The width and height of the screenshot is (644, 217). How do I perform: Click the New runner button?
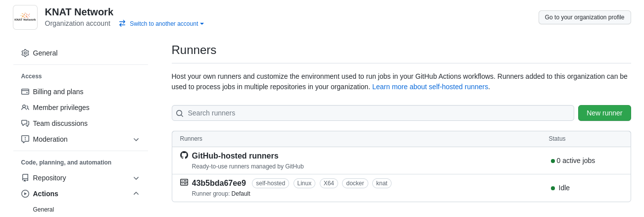coord(604,113)
